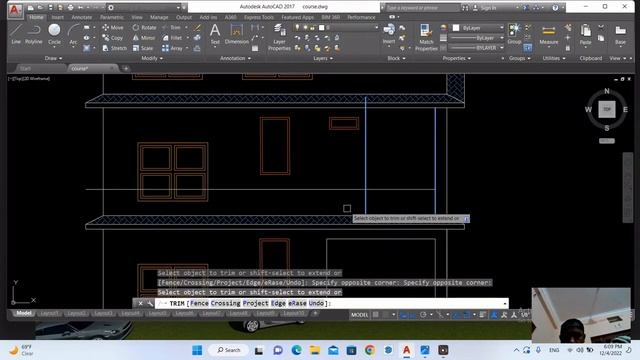Click the command line customize wrench icon
640x360 pixels.
(150, 303)
